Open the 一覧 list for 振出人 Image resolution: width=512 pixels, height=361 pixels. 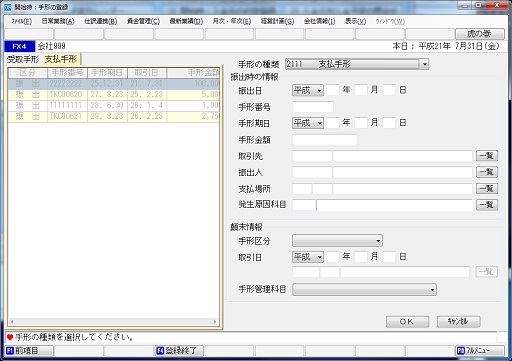pyautogui.click(x=487, y=172)
